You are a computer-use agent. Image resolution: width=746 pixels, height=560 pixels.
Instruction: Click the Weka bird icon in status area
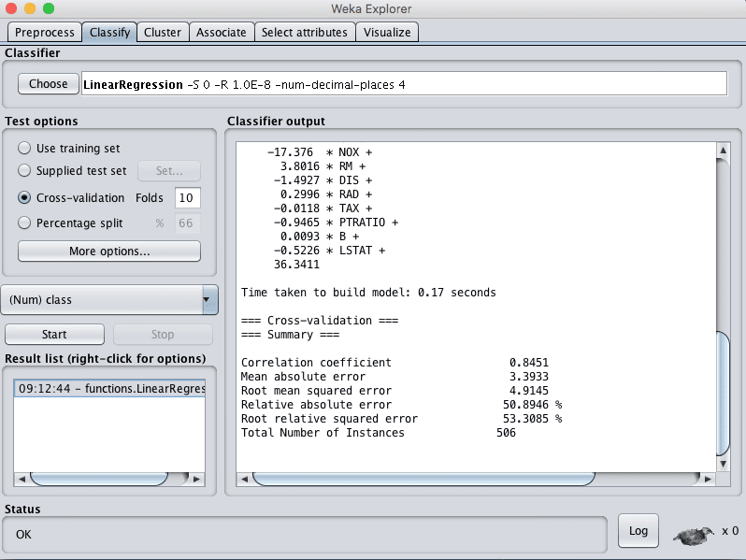point(694,536)
